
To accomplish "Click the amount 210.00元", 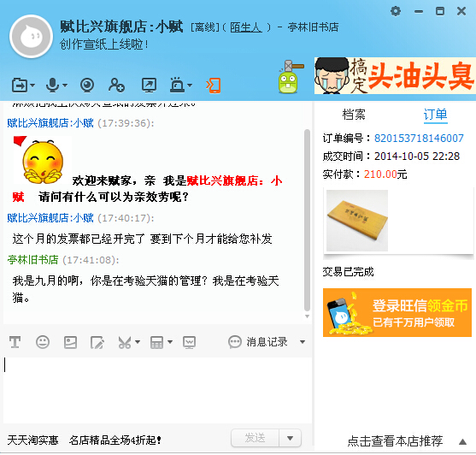I will tap(385, 174).
